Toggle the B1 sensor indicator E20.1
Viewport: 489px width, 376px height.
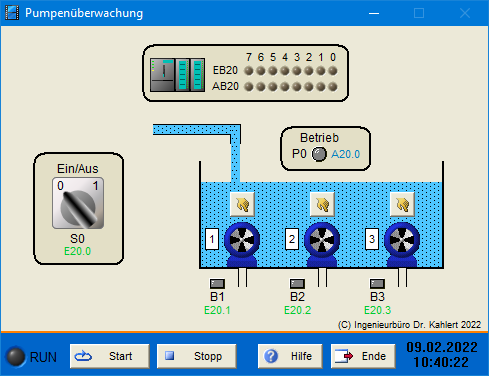(x=217, y=284)
